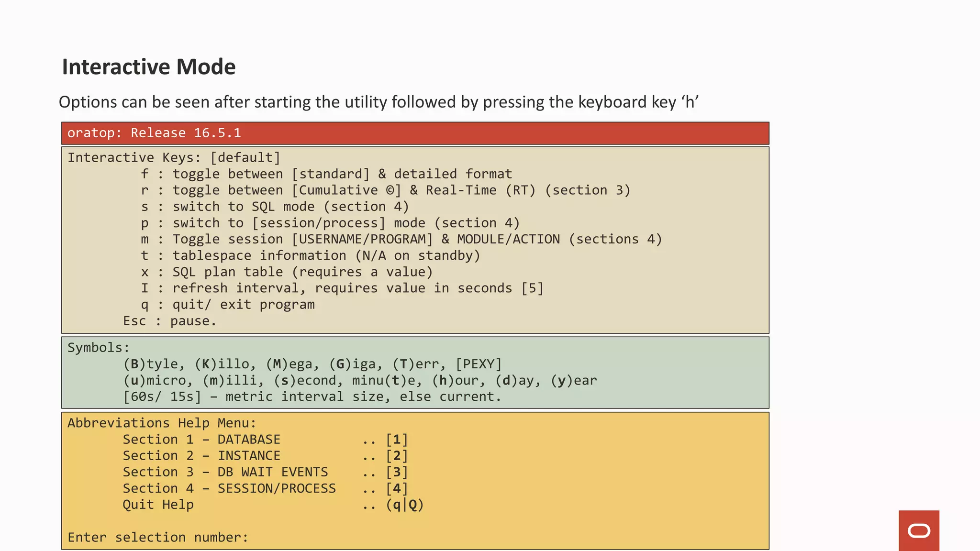
Task: Click 'q : quit/ exit program' line
Action: point(228,305)
